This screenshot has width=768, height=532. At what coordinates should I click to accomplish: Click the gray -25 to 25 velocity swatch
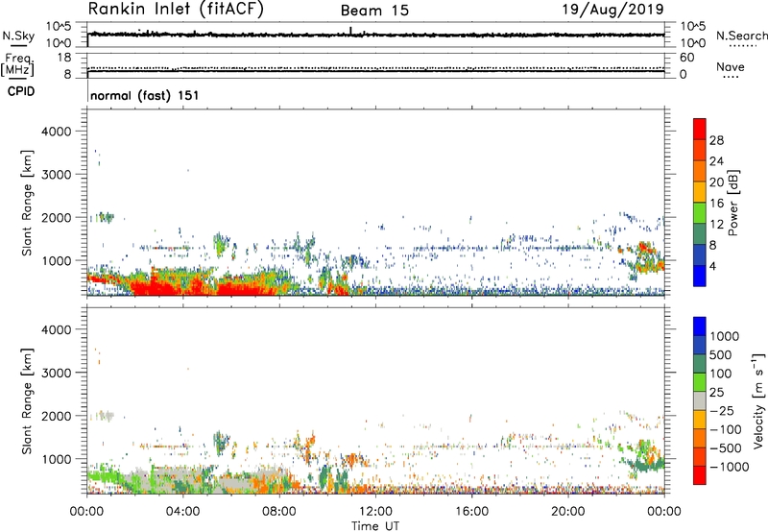pyautogui.click(x=700, y=400)
